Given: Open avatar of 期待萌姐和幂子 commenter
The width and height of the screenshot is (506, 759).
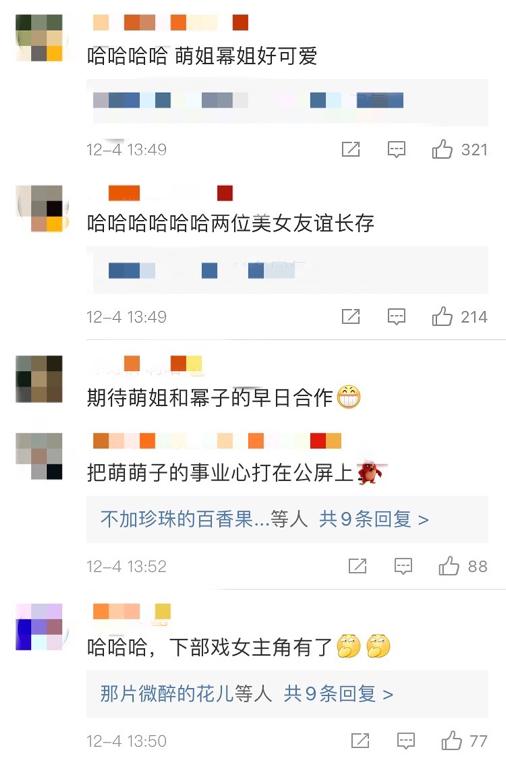Looking at the screenshot, I should point(39,379).
